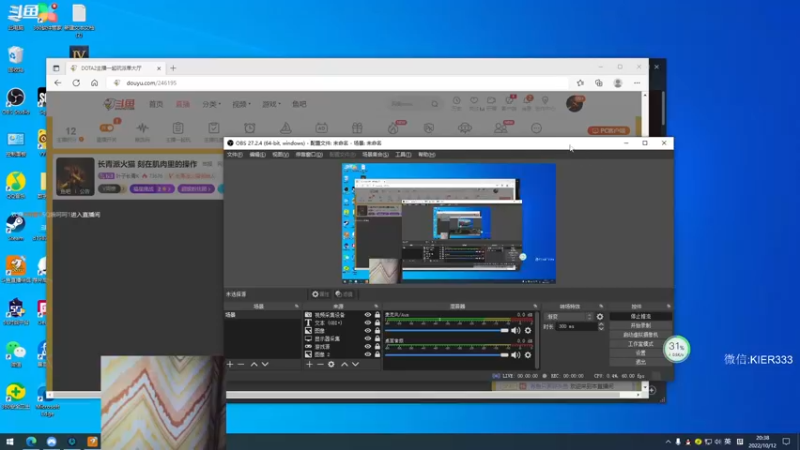This screenshot has width=800, height=450.
Task: Mute the 桌面音频 speaker icon
Action: click(516, 355)
